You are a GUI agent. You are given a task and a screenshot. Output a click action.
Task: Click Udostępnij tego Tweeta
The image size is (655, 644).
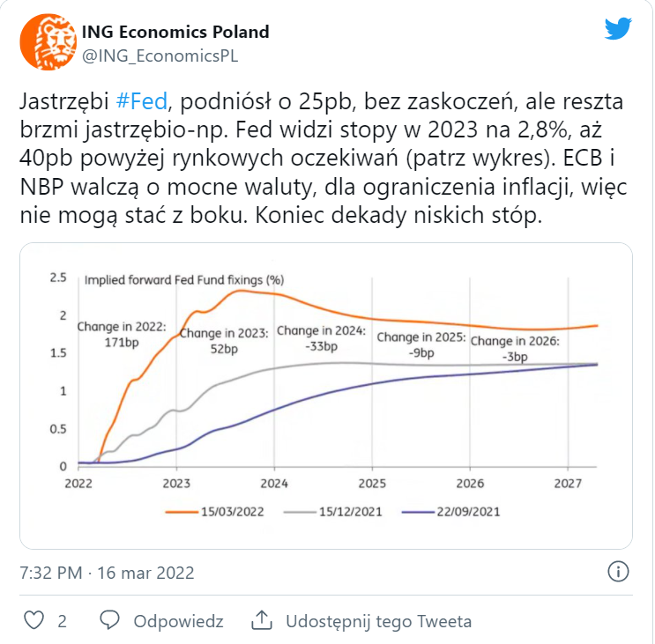378,621
